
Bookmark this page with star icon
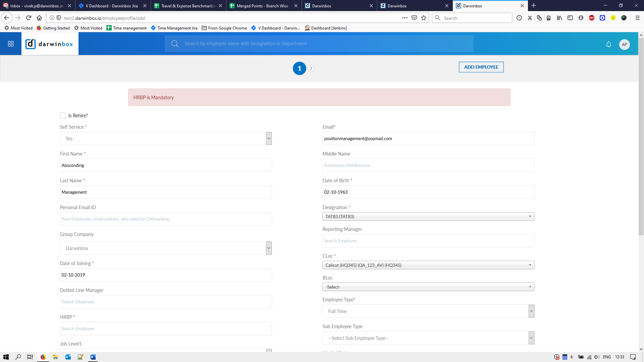click(424, 18)
